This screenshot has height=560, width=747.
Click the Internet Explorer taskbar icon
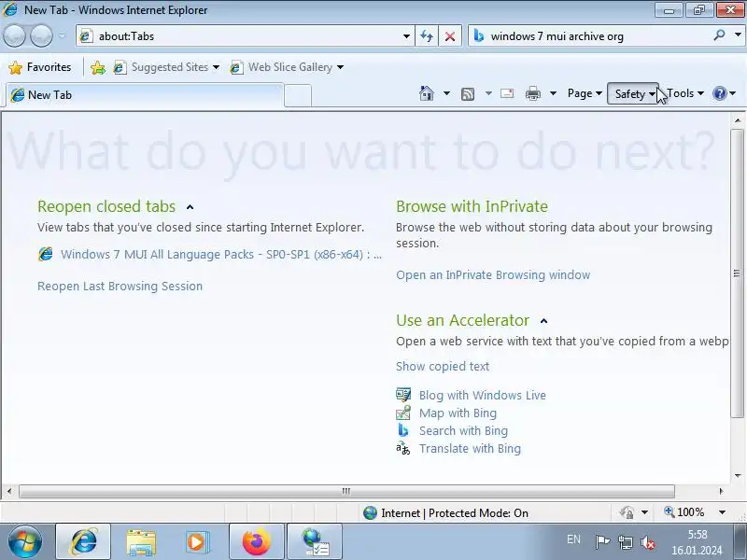click(83, 542)
